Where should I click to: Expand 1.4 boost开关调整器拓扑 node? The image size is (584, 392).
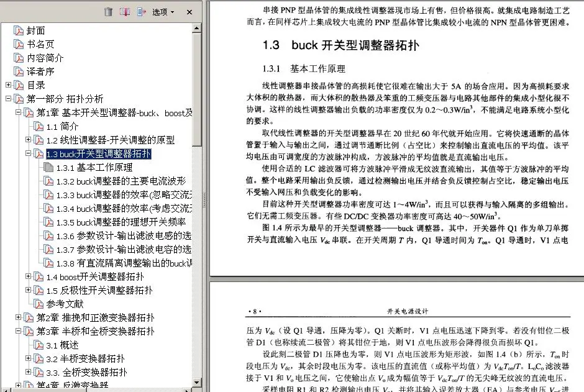pyautogui.click(x=29, y=276)
